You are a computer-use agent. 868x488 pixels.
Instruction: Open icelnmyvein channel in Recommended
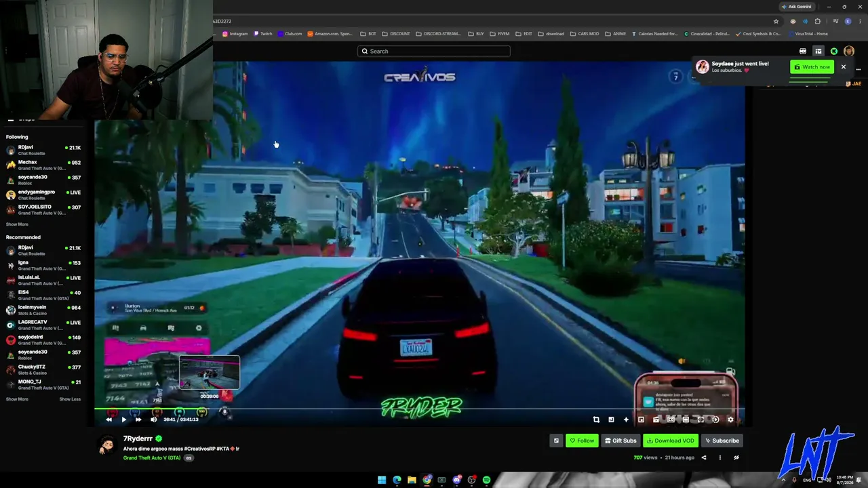click(44, 310)
